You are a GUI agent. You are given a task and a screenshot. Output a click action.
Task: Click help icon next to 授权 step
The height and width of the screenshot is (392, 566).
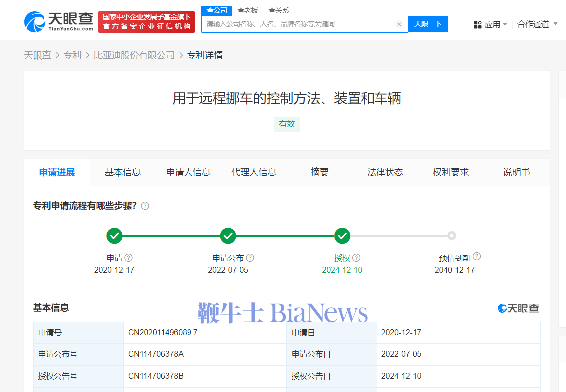click(356, 258)
